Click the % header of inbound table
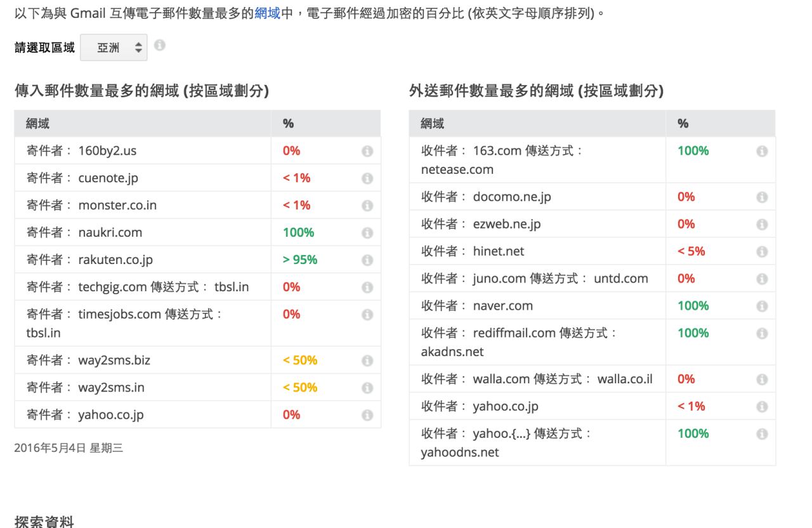 tap(288, 124)
